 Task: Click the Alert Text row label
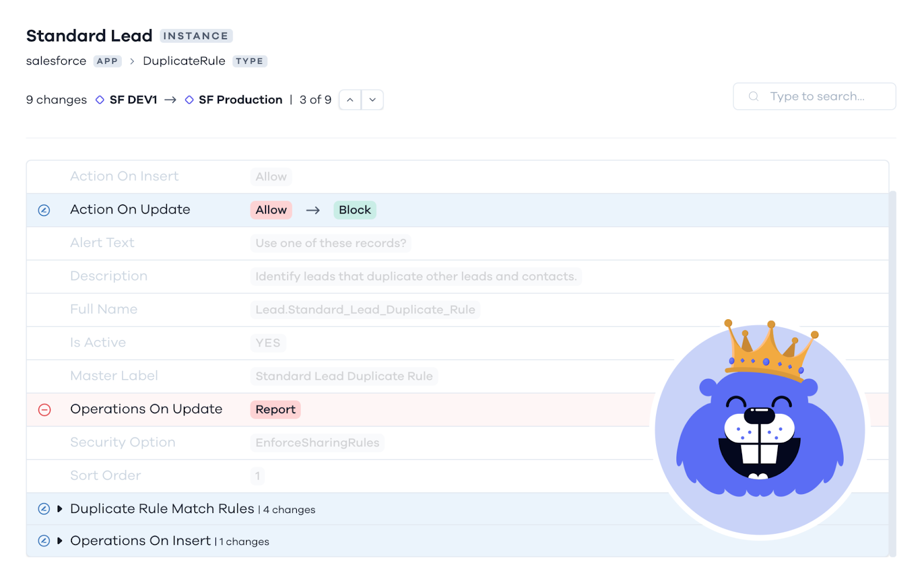(x=102, y=243)
